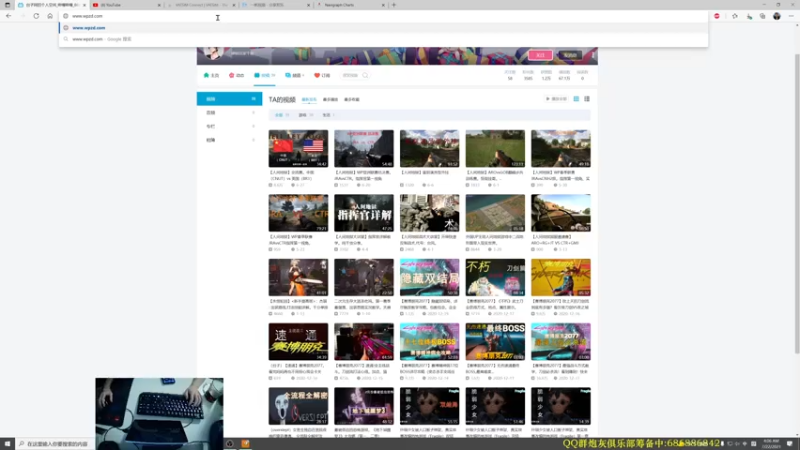Switch to the Navigraph Charts tab
Viewport: 800px width, 450px height.
point(351,5)
